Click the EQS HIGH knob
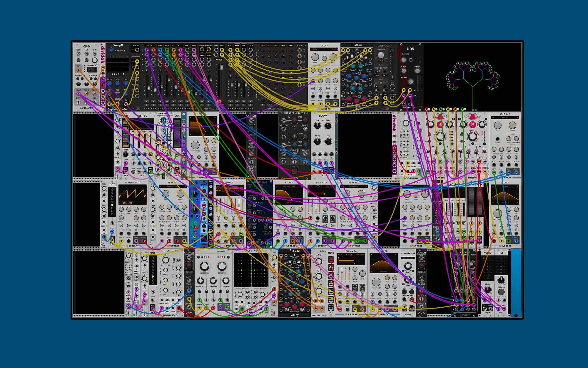Screen dimensions: 588x368 click(319, 291)
